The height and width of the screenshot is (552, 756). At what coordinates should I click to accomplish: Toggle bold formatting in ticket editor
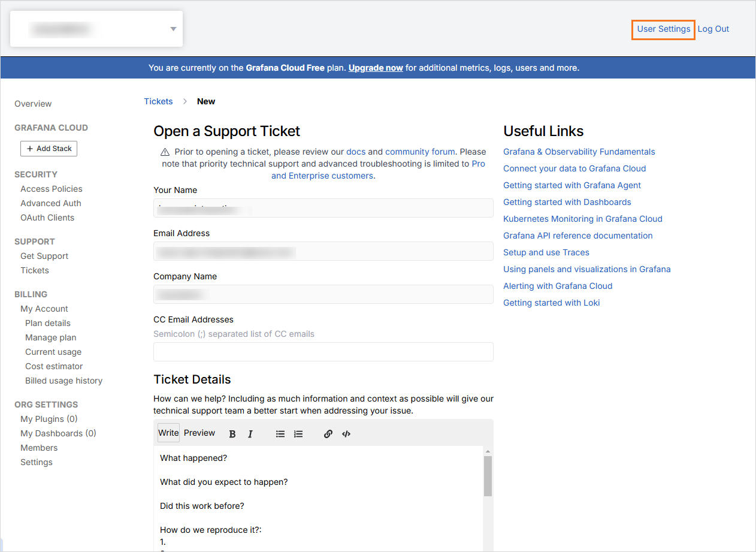pos(232,434)
